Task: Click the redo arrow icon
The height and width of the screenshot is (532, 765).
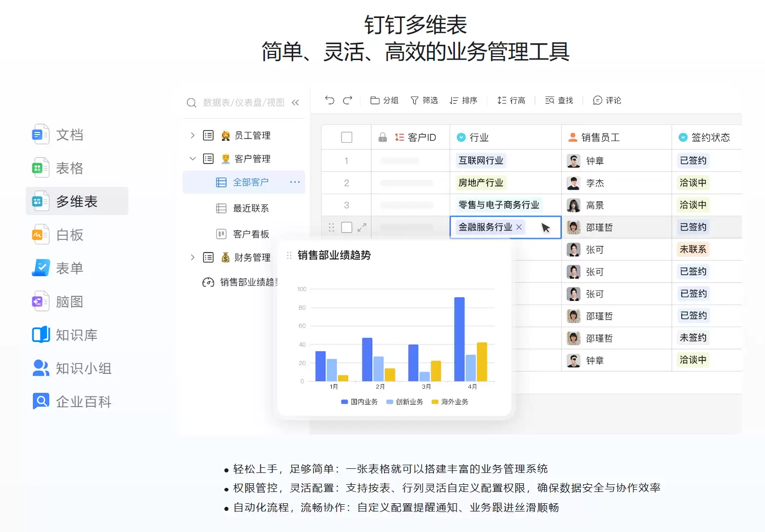Action: pos(348,100)
